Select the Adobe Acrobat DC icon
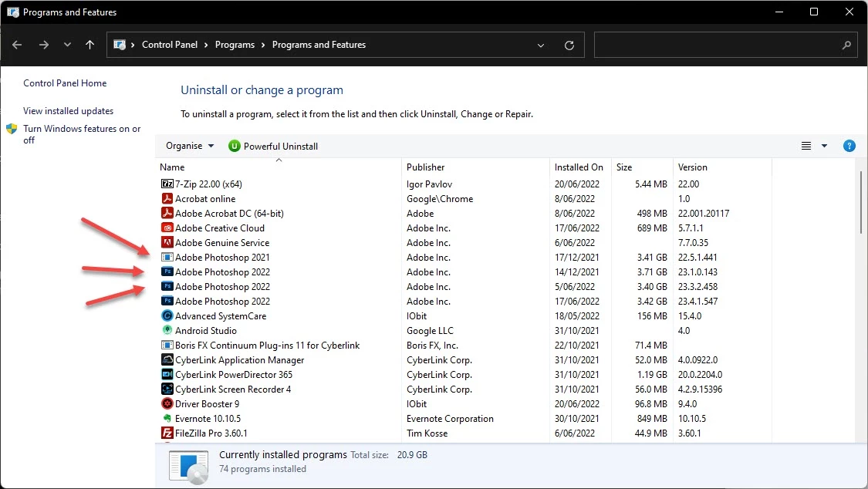The height and width of the screenshot is (489, 868). pyautogui.click(x=167, y=213)
